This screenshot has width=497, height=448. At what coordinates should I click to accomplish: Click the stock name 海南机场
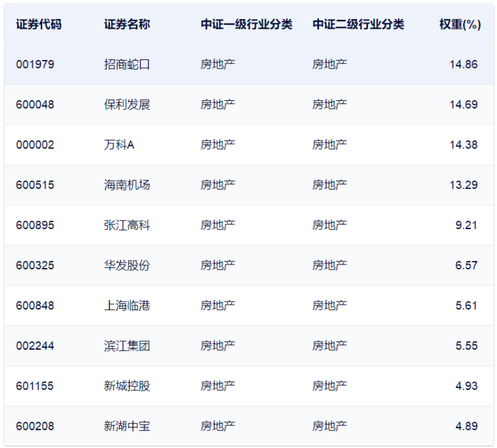pos(127,185)
